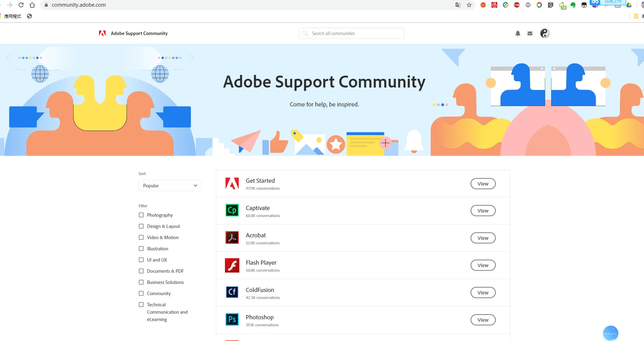View the ColdFusion community

pyautogui.click(x=483, y=293)
